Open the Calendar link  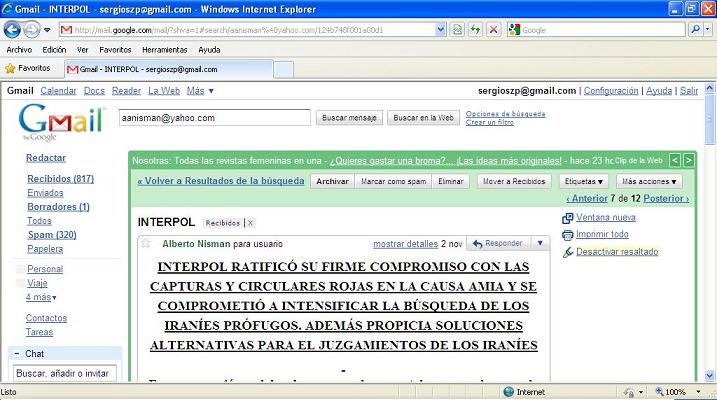58,91
